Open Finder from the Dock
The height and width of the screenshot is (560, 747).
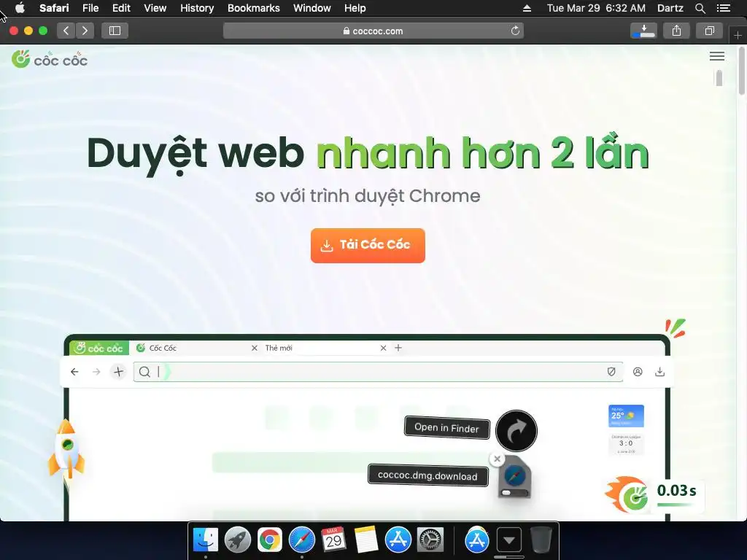click(x=205, y=540)
